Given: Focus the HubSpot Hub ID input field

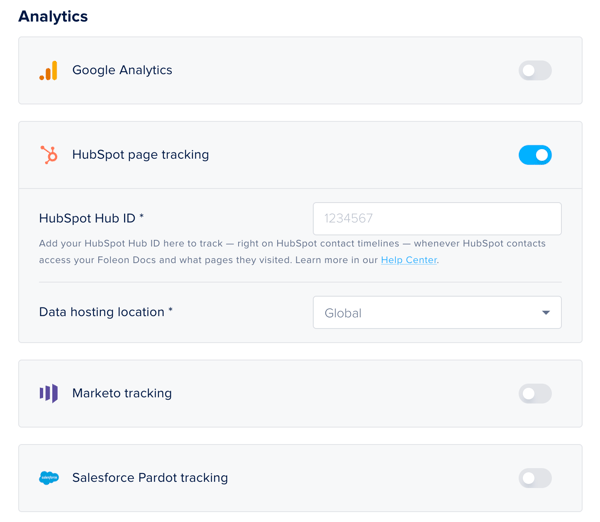Looking at the screenshot, I should pos(436,218).
